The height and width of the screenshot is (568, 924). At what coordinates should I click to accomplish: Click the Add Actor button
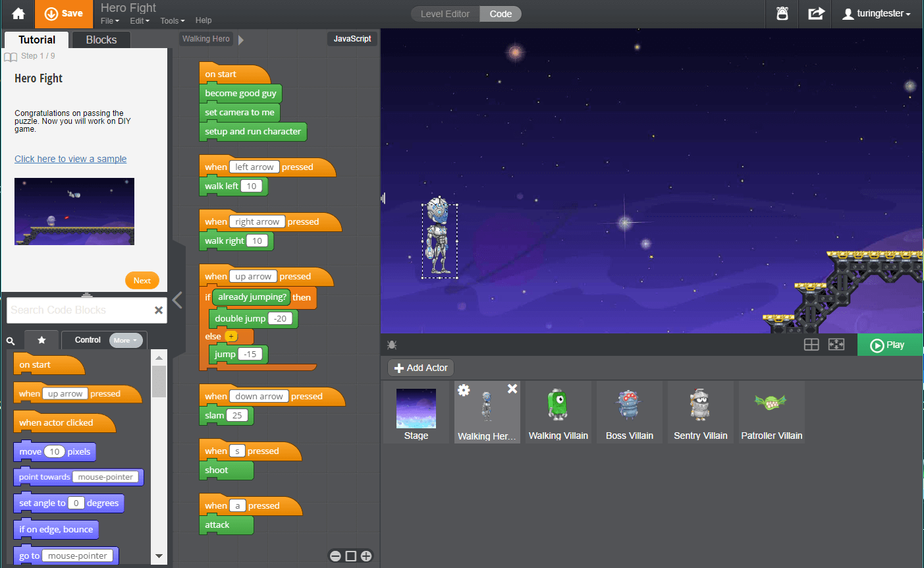point(421,368)
